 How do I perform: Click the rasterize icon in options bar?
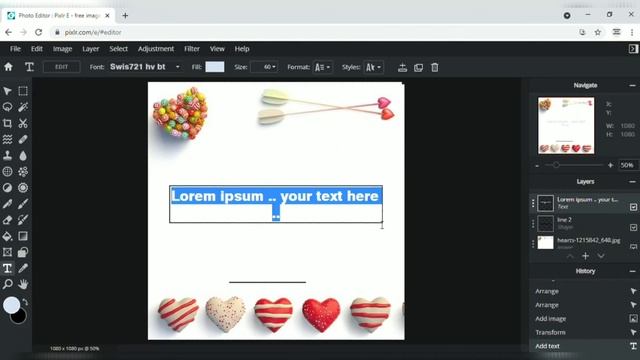coord(402,67)
